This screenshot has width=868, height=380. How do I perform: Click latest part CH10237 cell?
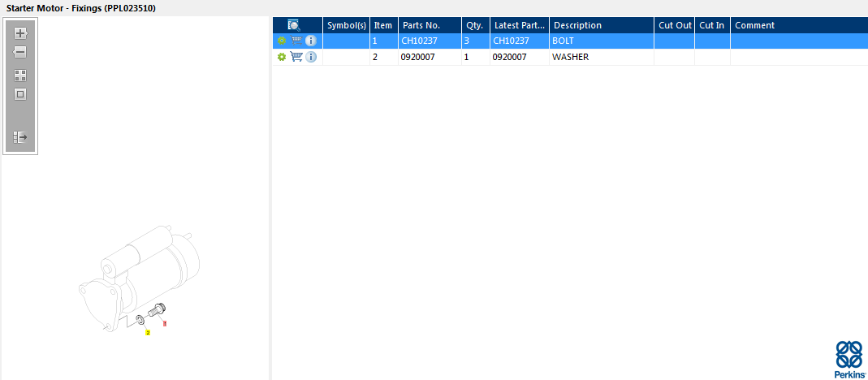click(x=519, y=41)
